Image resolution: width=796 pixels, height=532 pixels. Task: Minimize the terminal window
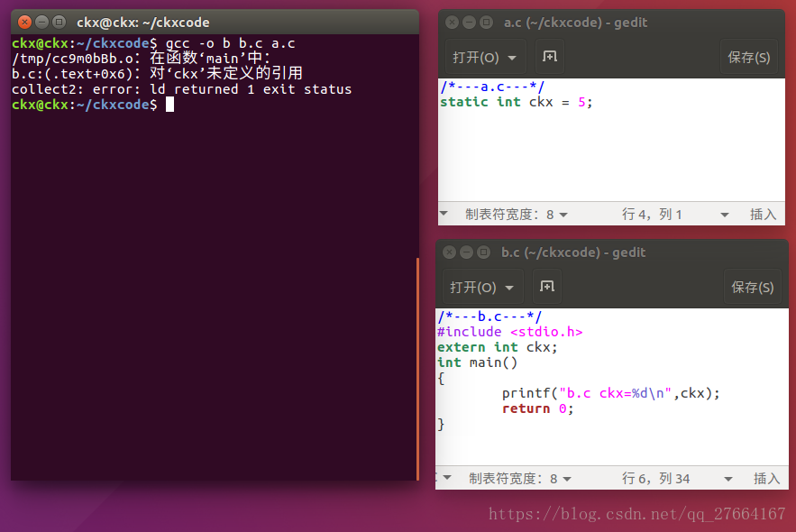pos(42,23)
